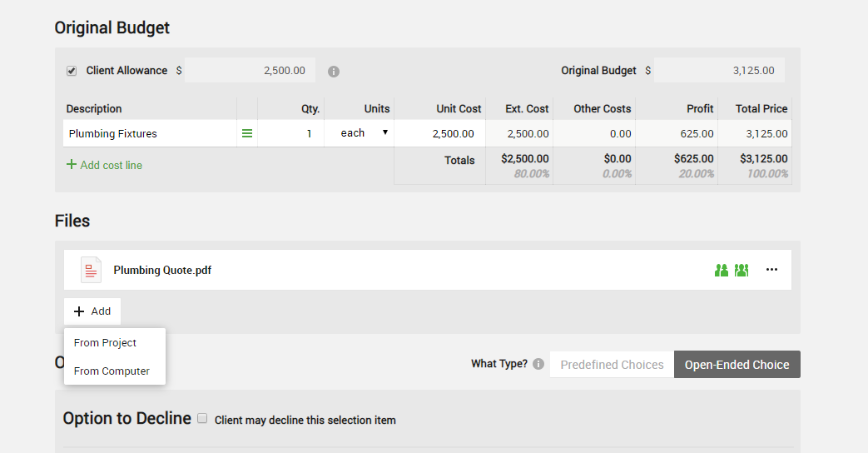
Task: Uncheck the Client Allowance checkbox
Action: click(72, 71)
